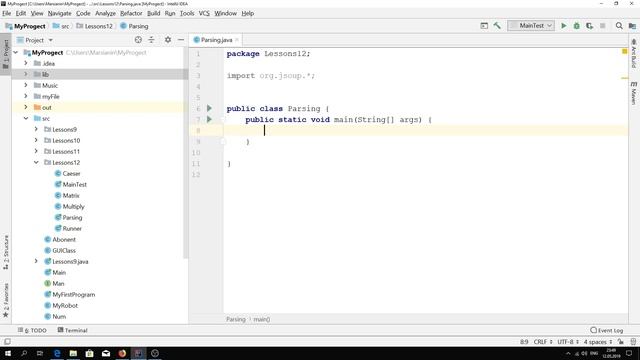640x360 pixels.
Task: Close the Parsing.java tab
Action: [237, 40]
